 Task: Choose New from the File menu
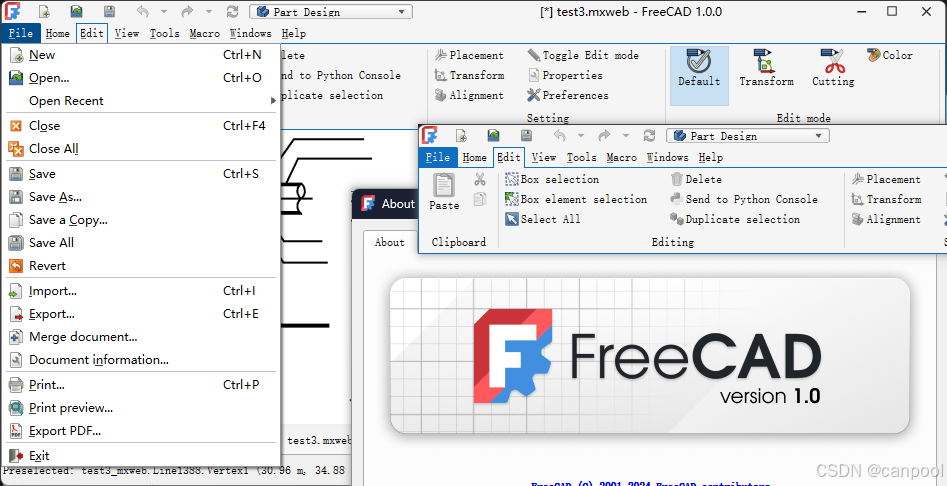141,55
